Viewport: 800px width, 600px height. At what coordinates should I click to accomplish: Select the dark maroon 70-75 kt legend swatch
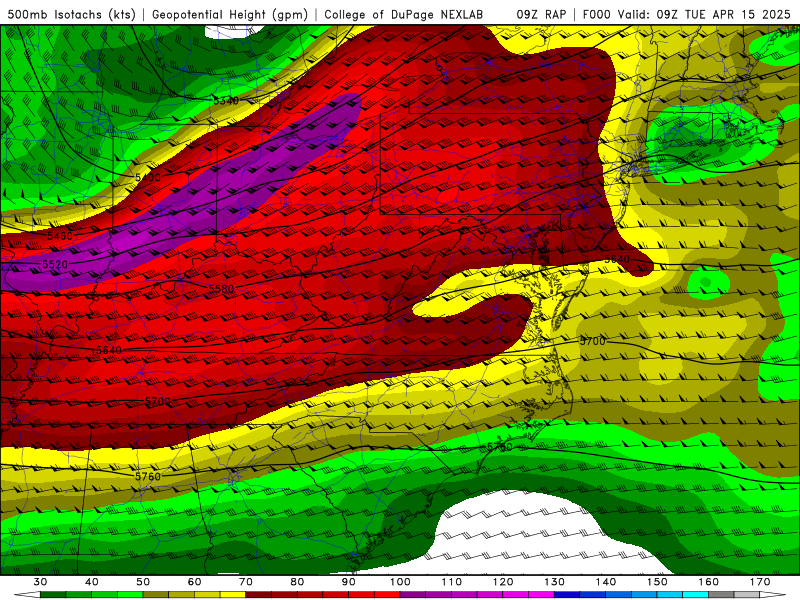click(x=259, y=595)
